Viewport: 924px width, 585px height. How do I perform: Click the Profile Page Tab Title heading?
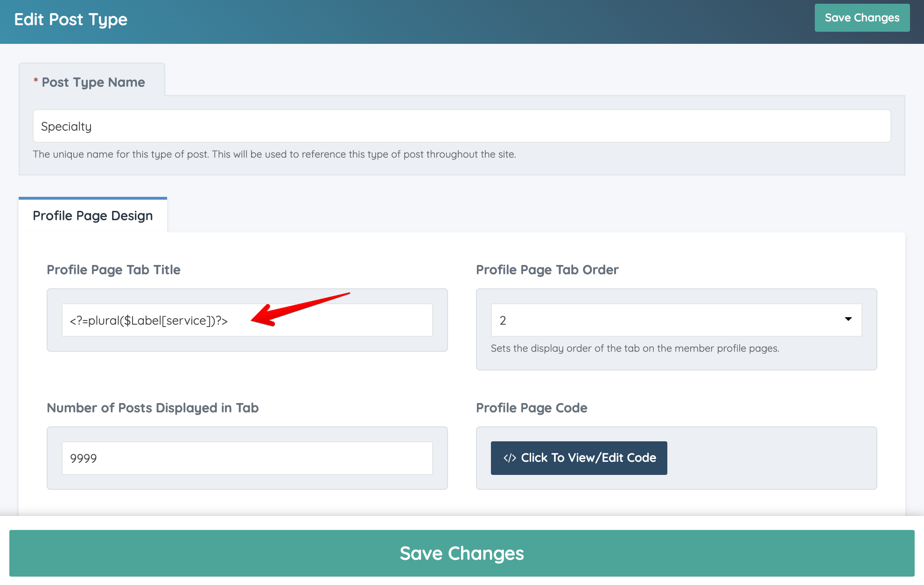point(113,270)
